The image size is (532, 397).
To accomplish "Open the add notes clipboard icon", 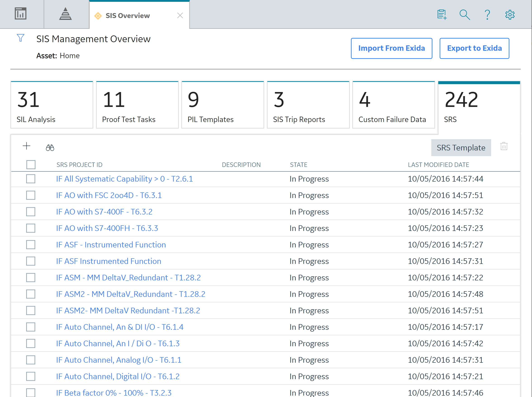I will coord(442,15).
